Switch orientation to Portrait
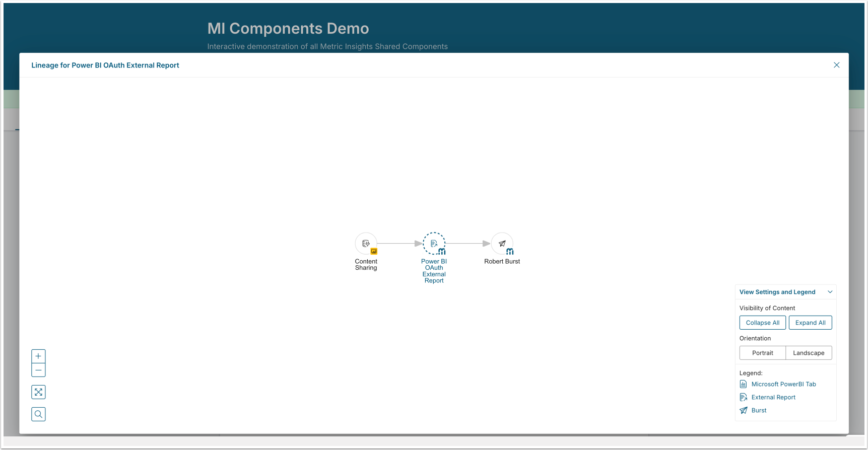This screenshot has height=450, width=868. point(763,353)
